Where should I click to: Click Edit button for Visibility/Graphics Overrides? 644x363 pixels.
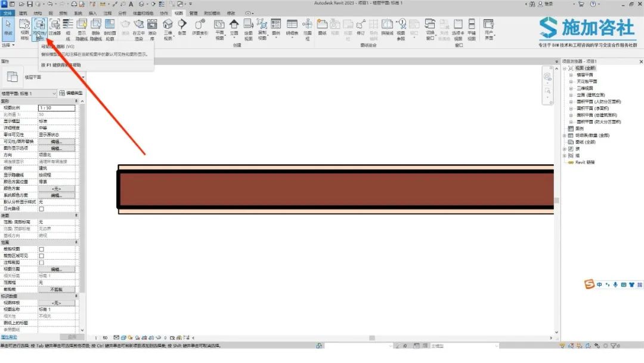click(56, 141)
